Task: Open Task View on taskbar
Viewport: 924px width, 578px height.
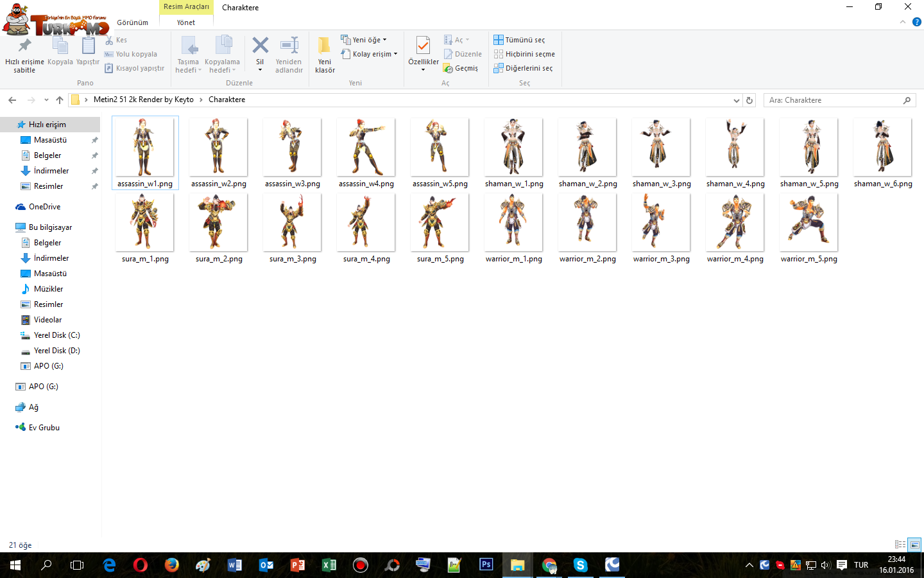Action: click(x=77, y=565)
